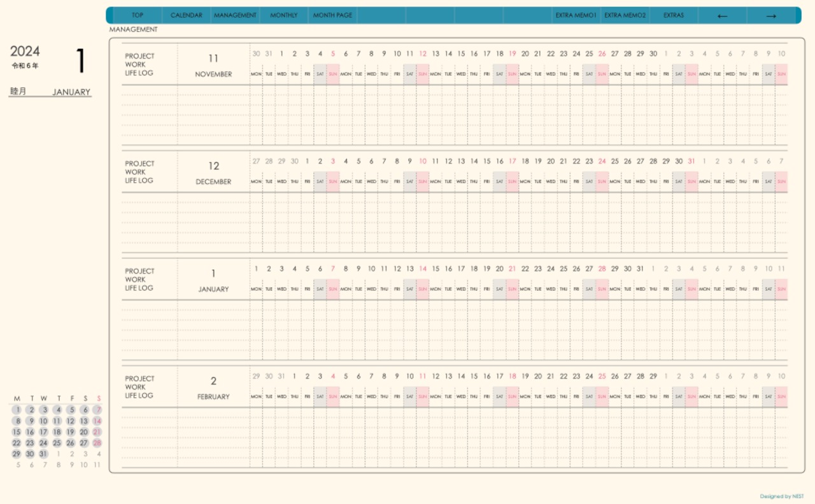Click the left arrow previous page button
The height and width of the screenshot is (504, 815).
[722, 16]
